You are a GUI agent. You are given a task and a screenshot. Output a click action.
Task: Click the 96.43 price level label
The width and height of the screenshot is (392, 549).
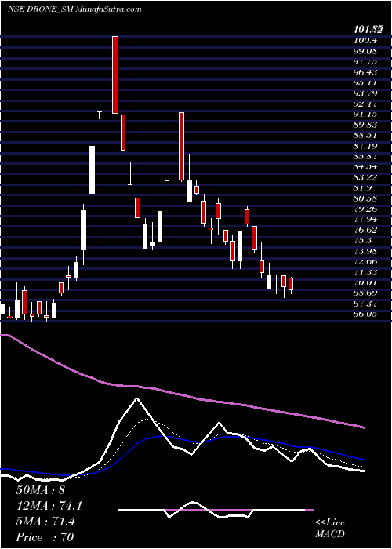[365, 72]
